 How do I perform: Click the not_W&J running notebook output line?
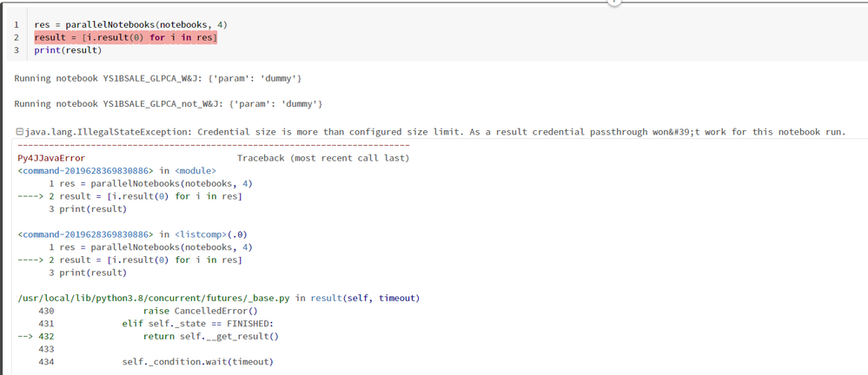point(169,104)
